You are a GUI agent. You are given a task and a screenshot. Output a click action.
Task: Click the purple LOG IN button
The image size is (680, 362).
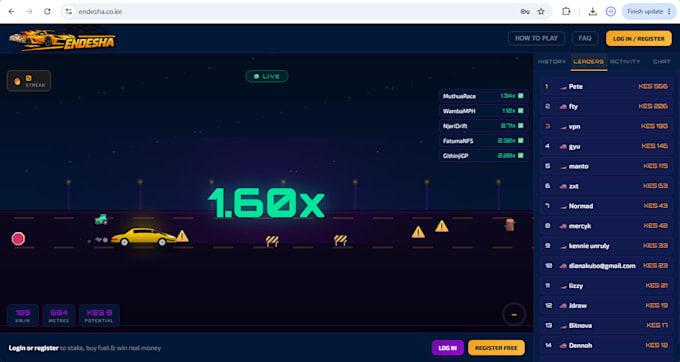click(448, 348)
